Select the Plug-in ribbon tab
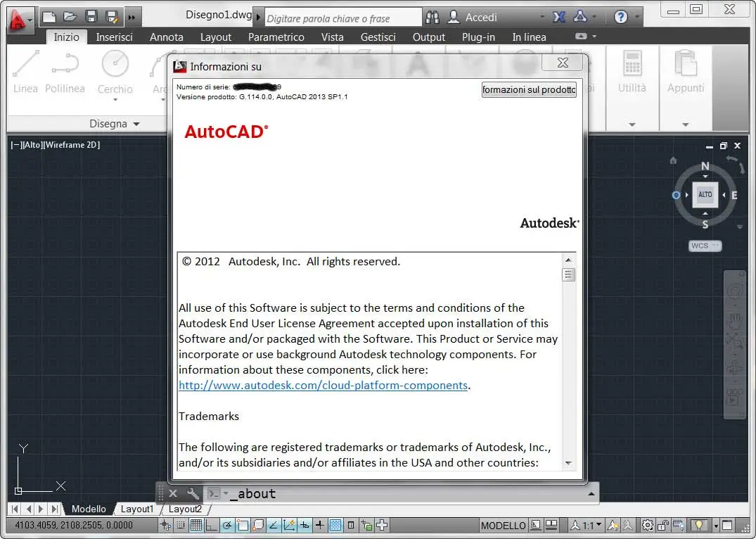This screenshot has width=756, height=539. (478, 37)
